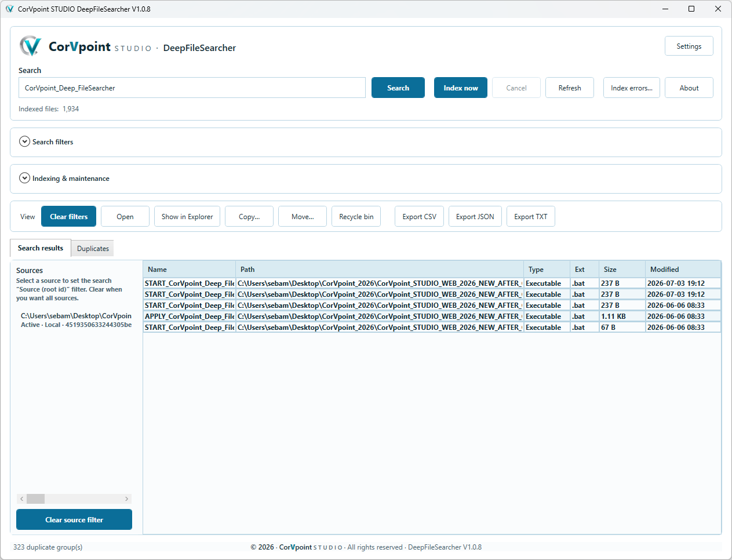Image resolution: width=732 pixels, height=560 pixels.
Task: Click the 1.11 KB size cell
Action: click(x=622, y=316)
